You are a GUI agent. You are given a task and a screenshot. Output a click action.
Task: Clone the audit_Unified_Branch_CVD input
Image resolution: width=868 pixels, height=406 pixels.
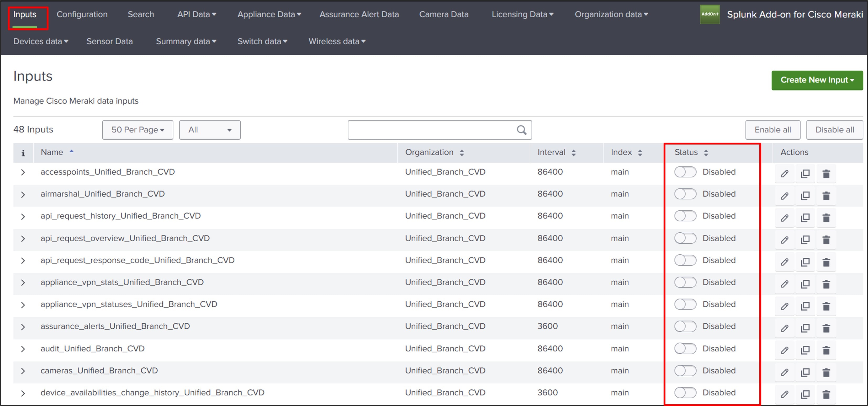tap(805, 350)
